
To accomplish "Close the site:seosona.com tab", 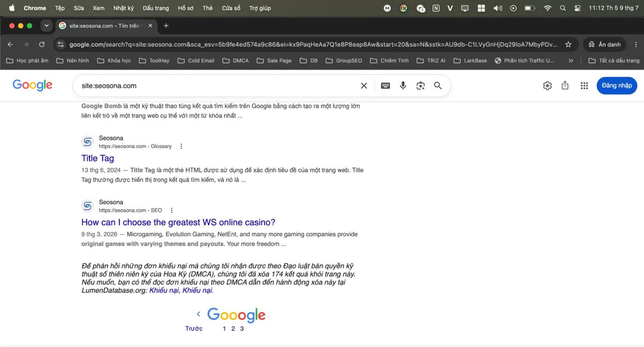I will click(150, 26).
